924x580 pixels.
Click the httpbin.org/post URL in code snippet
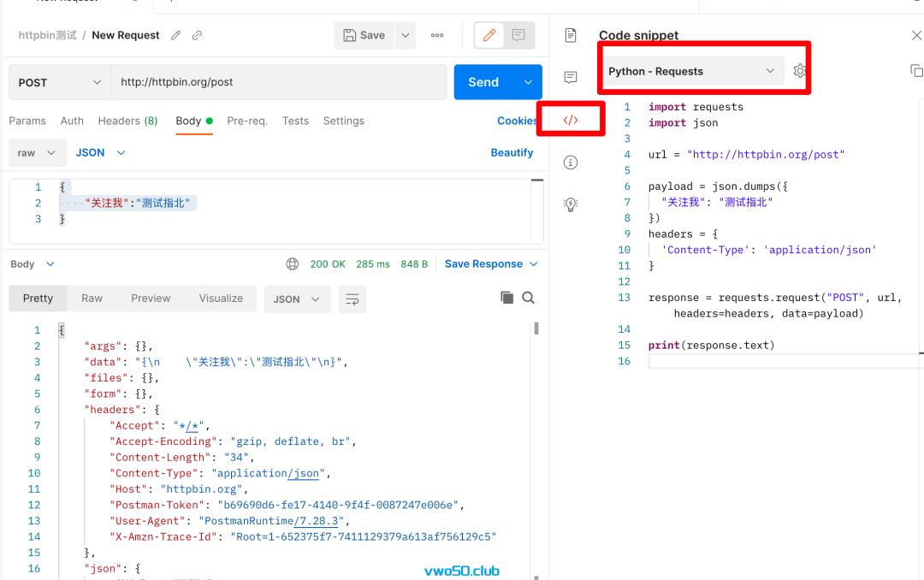coord(766,155)
